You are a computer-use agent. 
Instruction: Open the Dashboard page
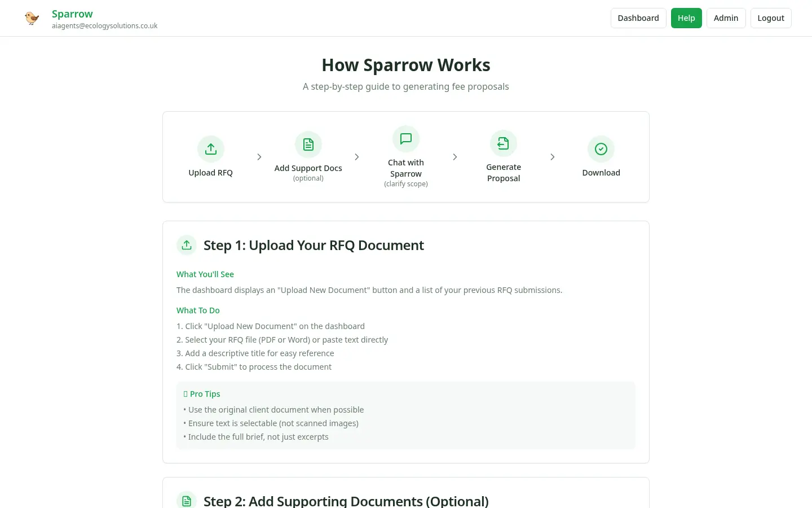pyautogui.click(x=638, y=18)
